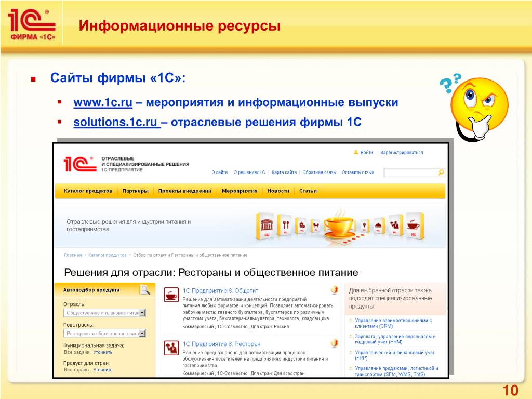Click the orange badge icon on the Общепит row
The image size is (532, 399).
[x=334, y=290]
